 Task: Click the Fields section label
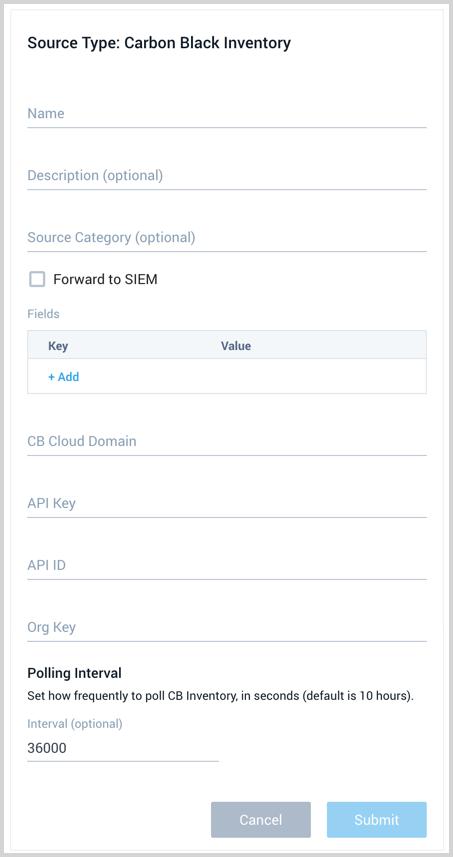point(43,314)
